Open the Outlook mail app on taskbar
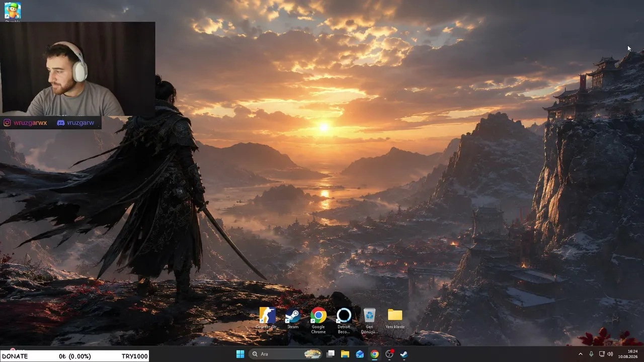This screenshot has height=362, width=644. [360, 354]
